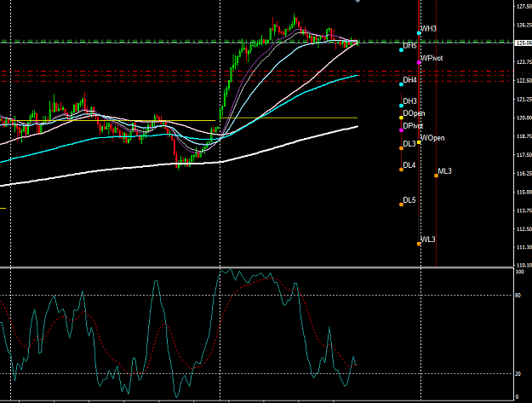Click the DL3 support level label
Screen dimensions: 532x403
pyautogui.click(x=409, y=144)
